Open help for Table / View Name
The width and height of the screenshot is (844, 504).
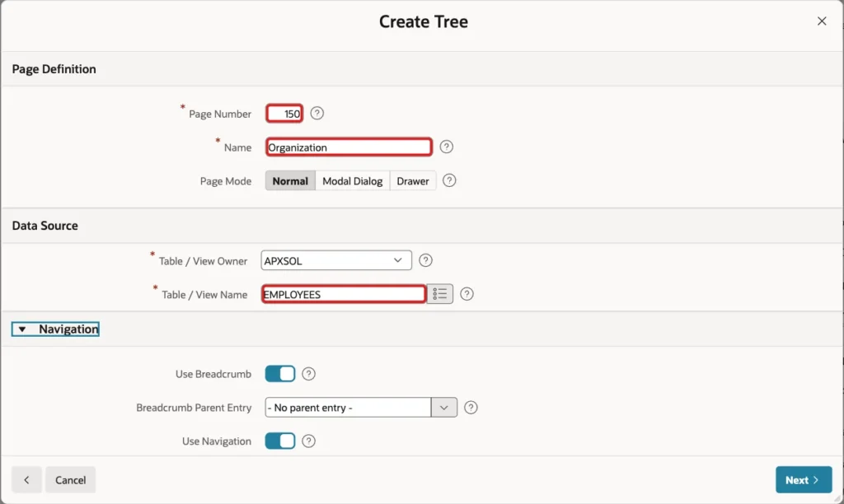pyautogui.click(x=467, y=294)
